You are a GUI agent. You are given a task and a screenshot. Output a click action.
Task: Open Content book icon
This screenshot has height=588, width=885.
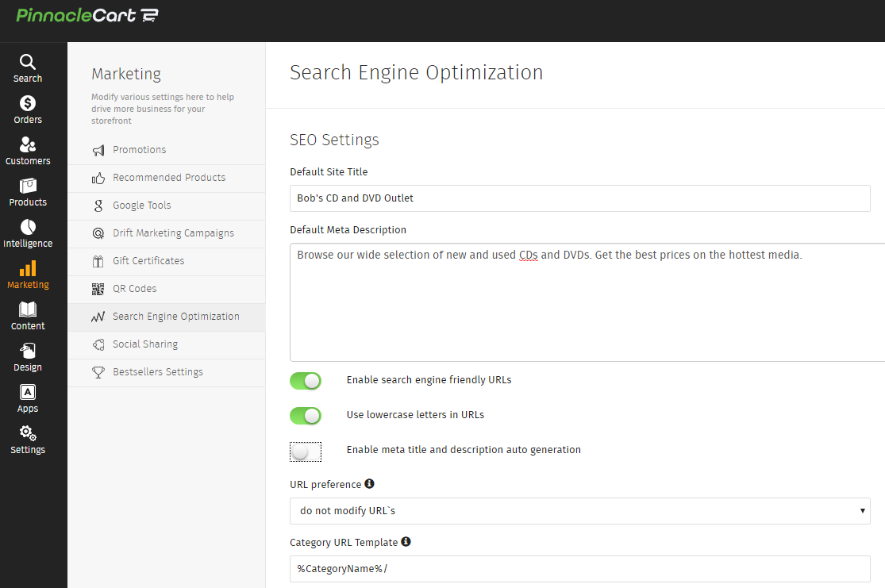[x=28, y=309]
